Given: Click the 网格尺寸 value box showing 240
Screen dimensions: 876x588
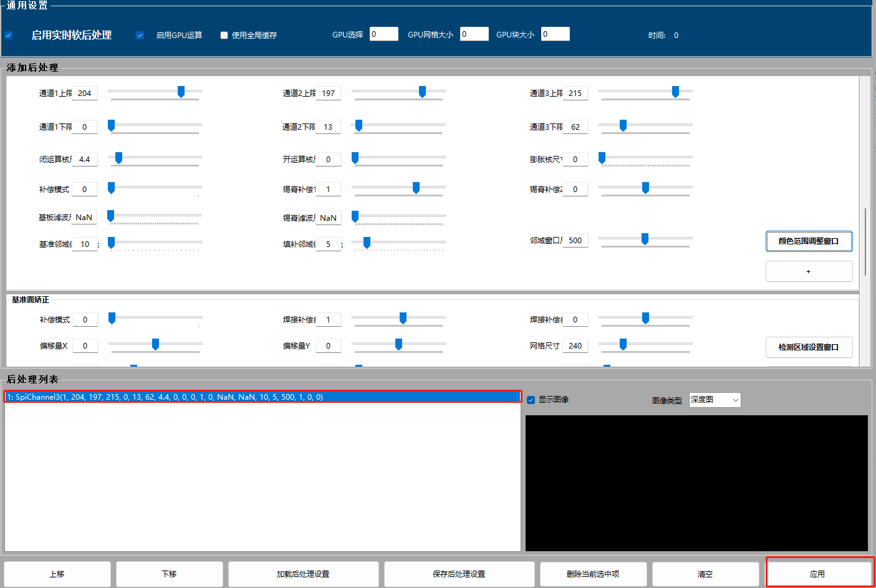Looking at the screenshot, I should point(575,346).
